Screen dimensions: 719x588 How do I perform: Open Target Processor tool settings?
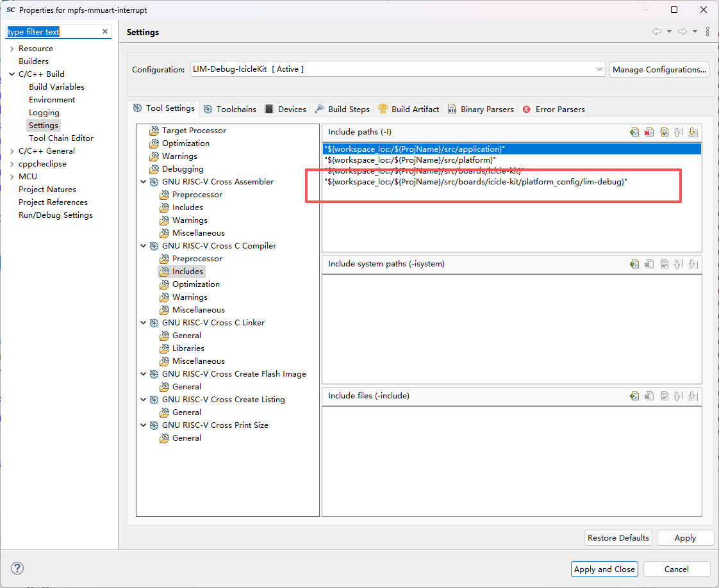pyautogui.click(x=194, y=131)
